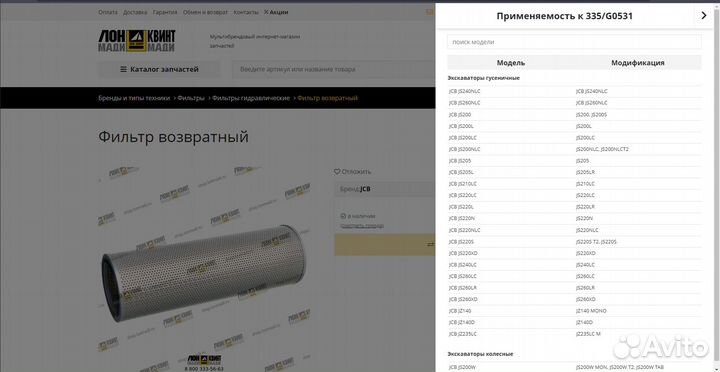The width and height of the screenshot is (720, 372).
Task: Click the JZ235LC M modification cell
Action: 588,334
